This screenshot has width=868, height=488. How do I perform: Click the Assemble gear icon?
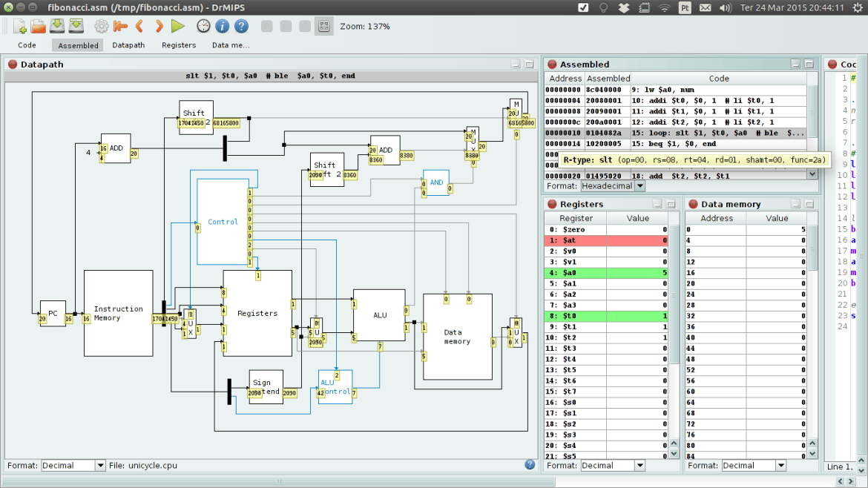[x=102, y=26]
